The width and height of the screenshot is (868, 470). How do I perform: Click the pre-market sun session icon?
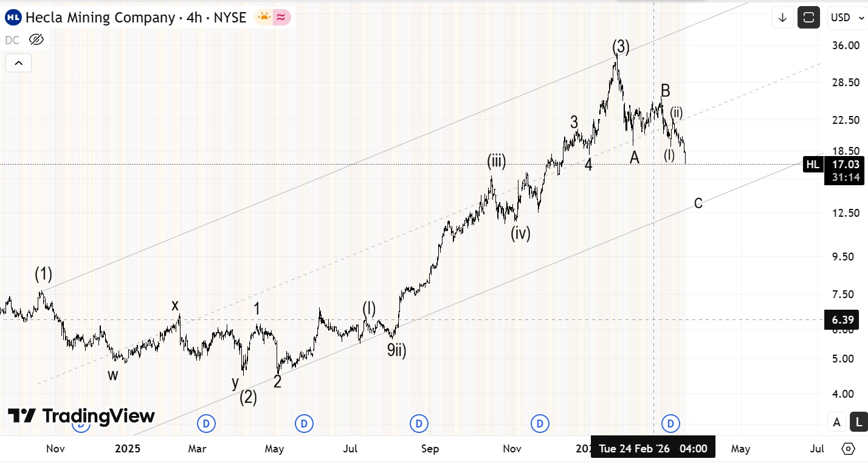pos(264,18)
